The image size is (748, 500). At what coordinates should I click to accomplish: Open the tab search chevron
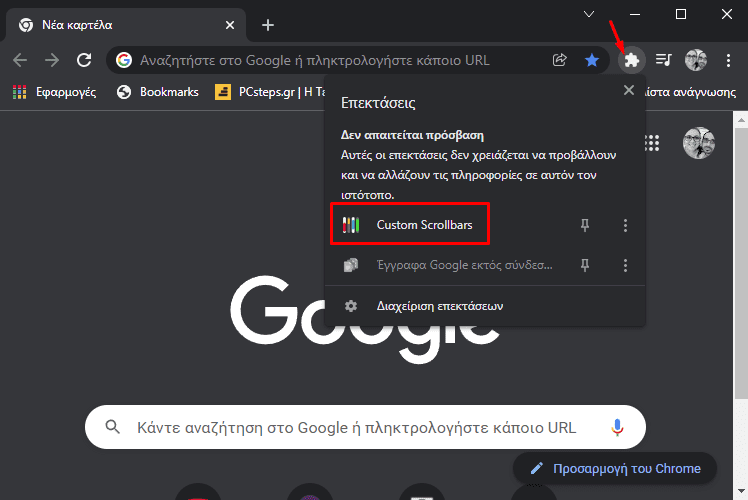click(589, 14)
